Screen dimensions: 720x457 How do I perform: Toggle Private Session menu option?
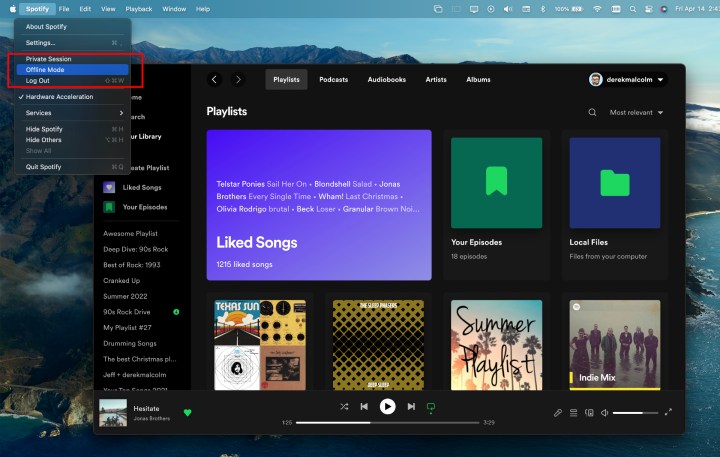click(49, 59)
